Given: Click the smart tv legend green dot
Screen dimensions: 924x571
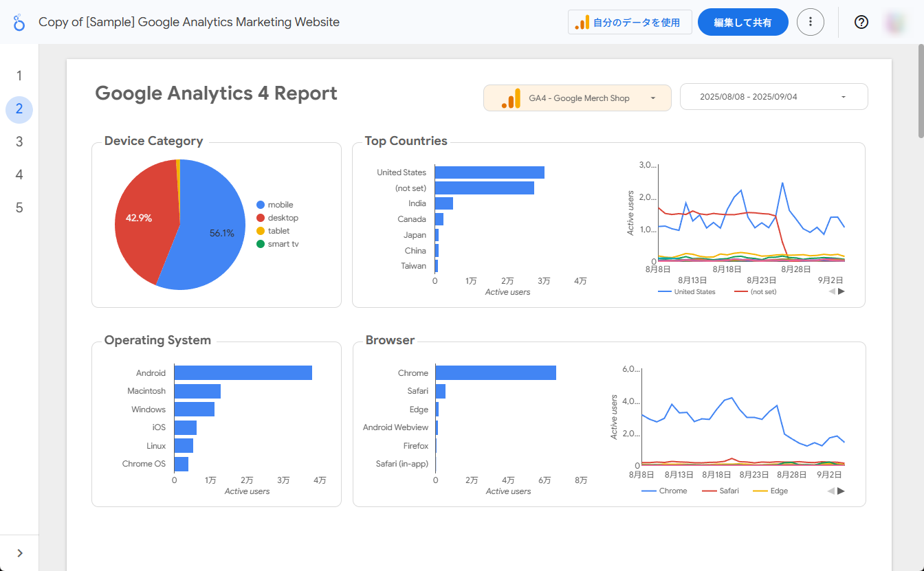Looking at the screenshot, I should tap(261, 244).
